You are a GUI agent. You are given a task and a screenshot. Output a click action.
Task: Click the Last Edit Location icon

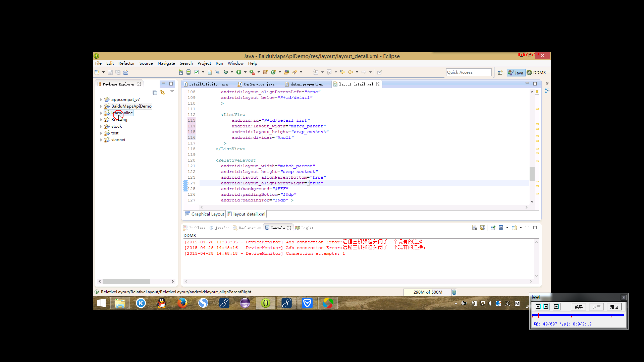[x=342, y=72]
